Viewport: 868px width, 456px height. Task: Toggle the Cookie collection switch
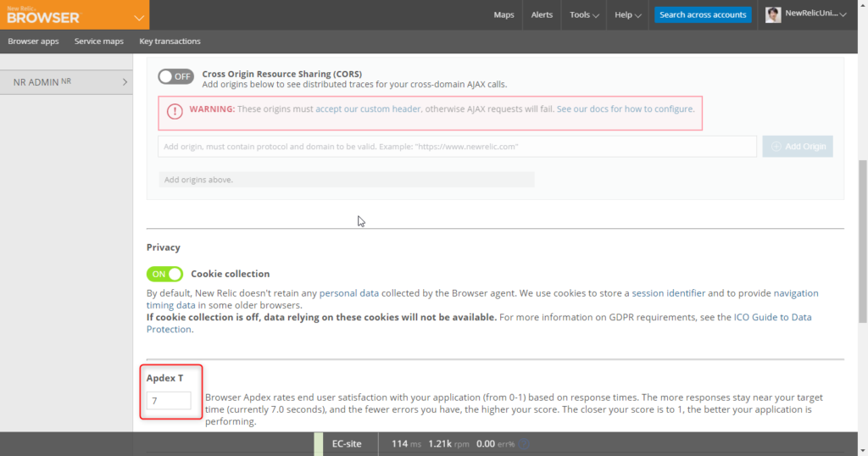coord(164,274)
